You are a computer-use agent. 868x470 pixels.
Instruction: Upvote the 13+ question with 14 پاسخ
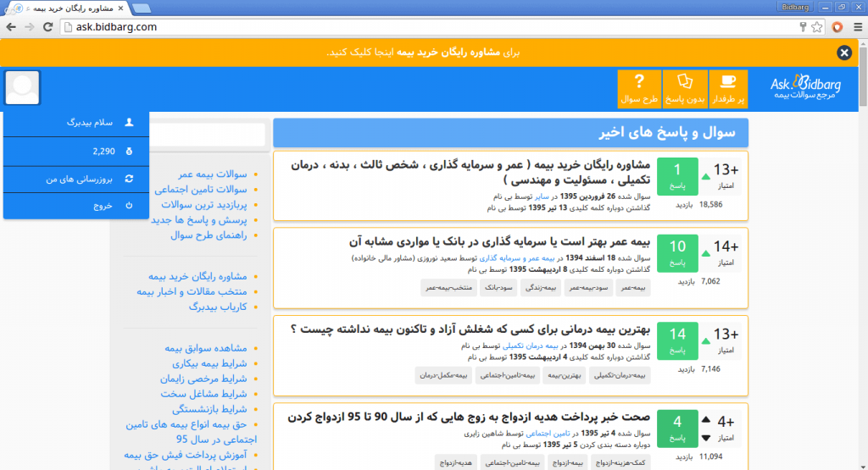point(706,341)
